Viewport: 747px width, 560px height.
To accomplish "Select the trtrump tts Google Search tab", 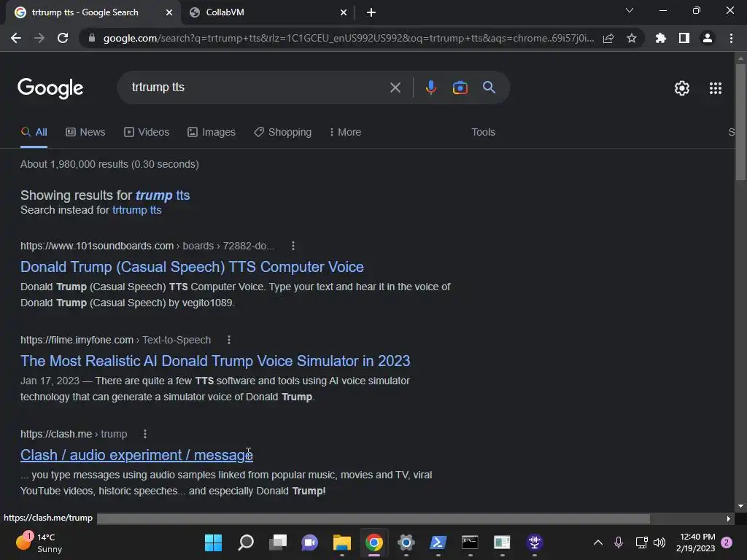I will (x=93, y=12).
